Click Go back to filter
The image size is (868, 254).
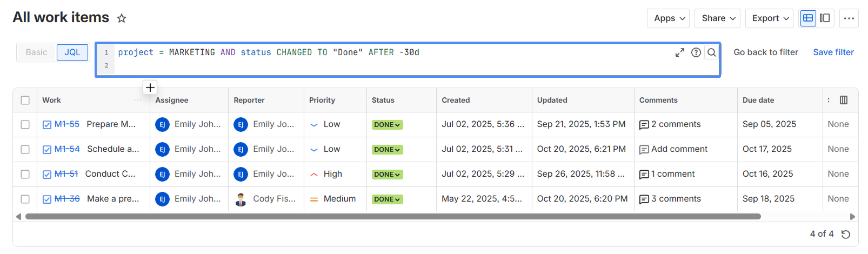[x=765, y=52]
